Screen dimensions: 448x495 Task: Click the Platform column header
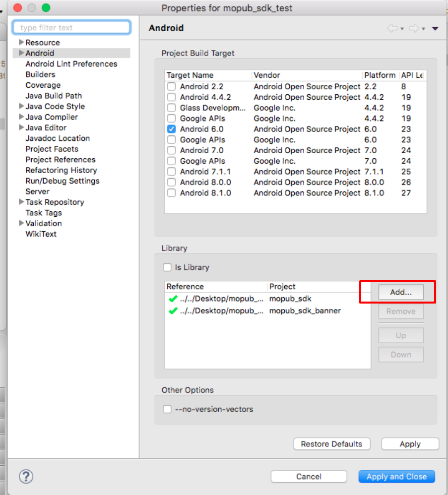pyautogui.click(x=380, y=75)
